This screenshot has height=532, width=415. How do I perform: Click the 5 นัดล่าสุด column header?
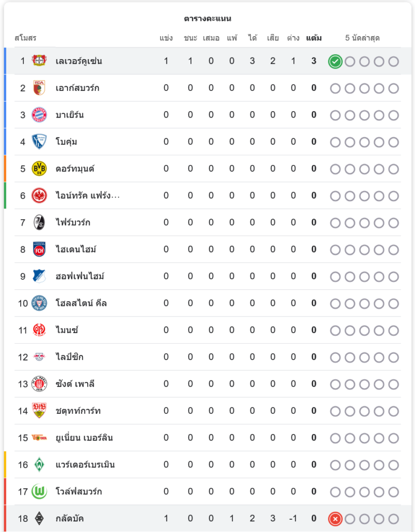click(362, 38)
